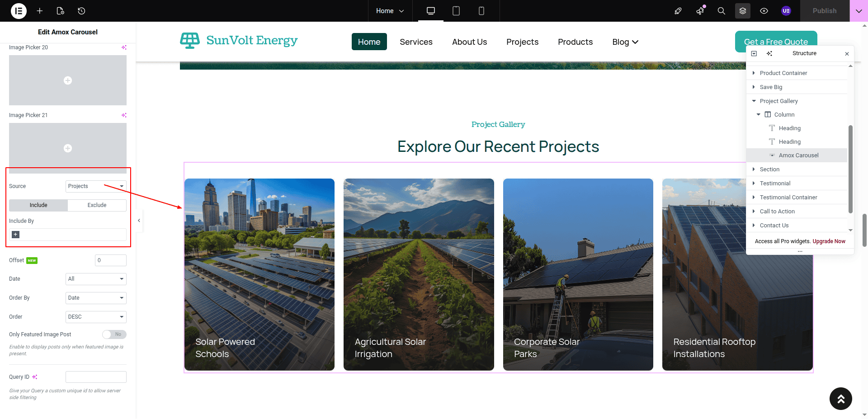Click the scroll-to-top arrow button

(840, 399)
